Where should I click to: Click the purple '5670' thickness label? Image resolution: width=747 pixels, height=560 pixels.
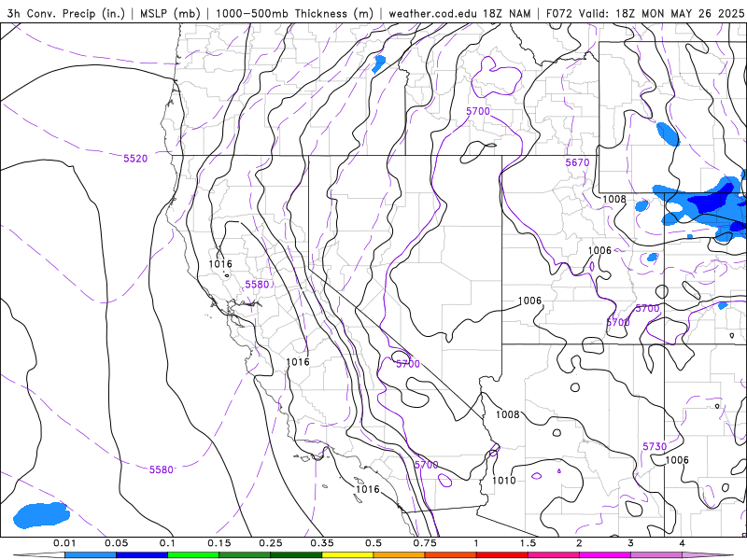click(x=577, y=162)
